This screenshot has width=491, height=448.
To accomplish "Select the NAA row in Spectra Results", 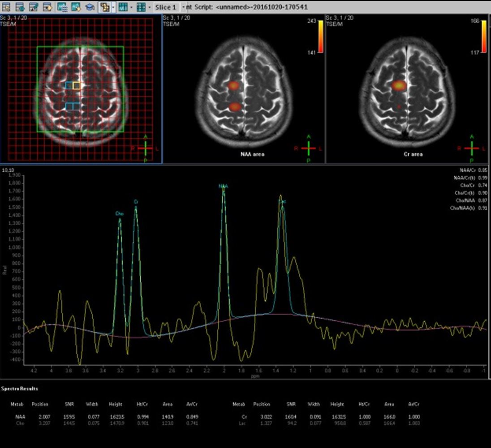I will click(x=107, y=417).
